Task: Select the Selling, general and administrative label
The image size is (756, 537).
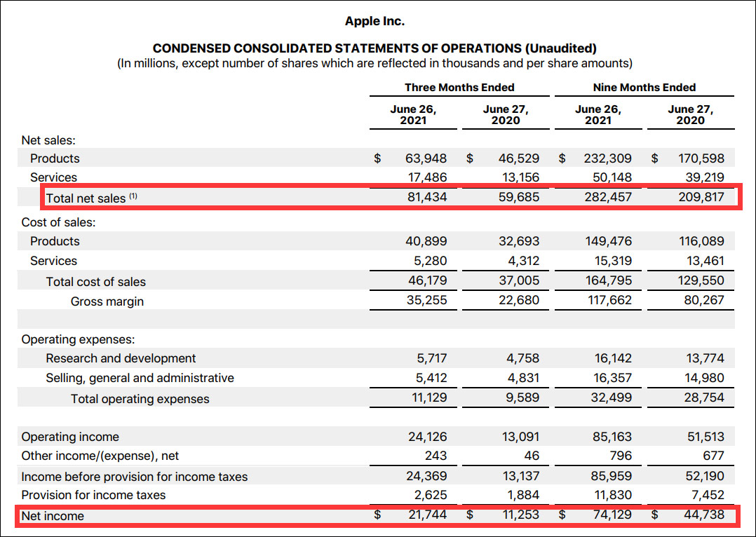Action: pyautogui.click(x=140, y=378)
